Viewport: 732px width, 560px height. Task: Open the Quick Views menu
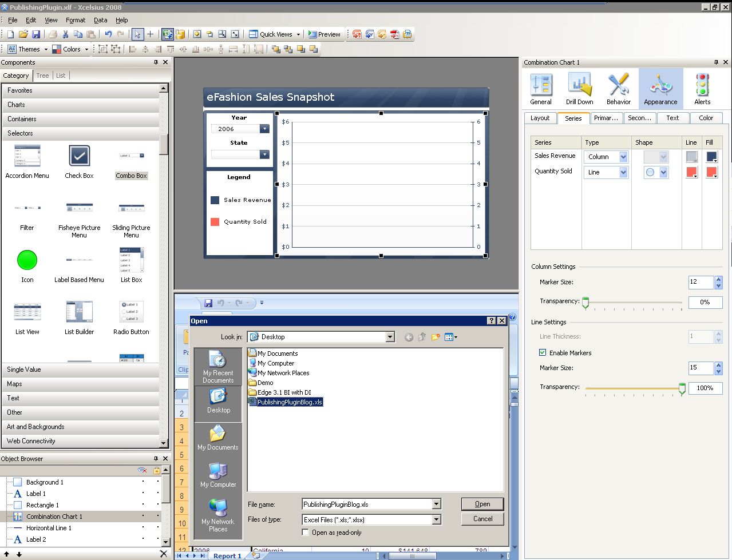(x=274, y=34)
